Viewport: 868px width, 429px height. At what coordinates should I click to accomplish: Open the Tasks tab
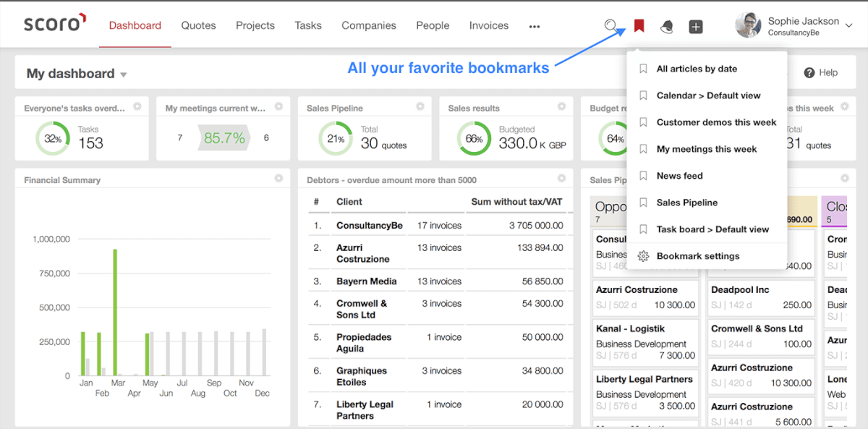click(x=308, y=25)
